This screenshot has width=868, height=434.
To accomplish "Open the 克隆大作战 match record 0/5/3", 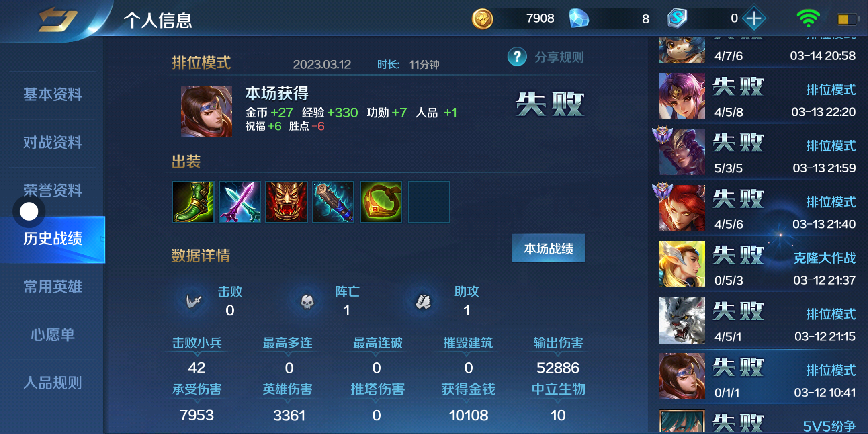I will click(757, 264).
